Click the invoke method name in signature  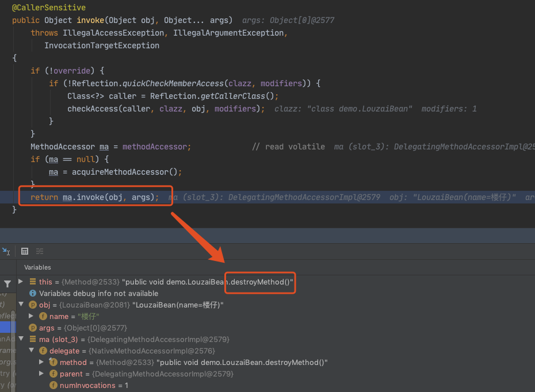(x=90, y=21)
